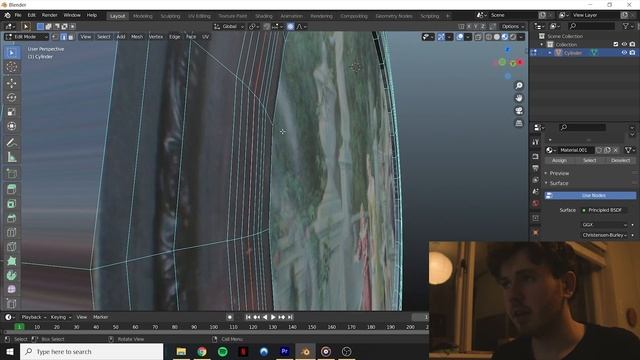Select the Bevel tool

click(11, 218)
